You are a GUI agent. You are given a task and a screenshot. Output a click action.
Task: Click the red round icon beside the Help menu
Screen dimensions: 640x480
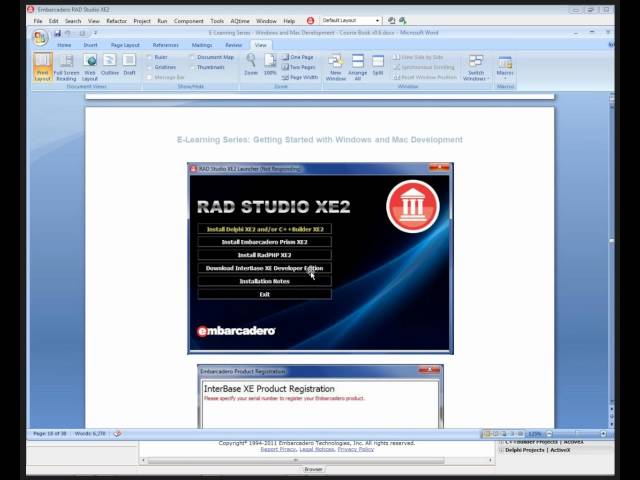tap(310, 20)
